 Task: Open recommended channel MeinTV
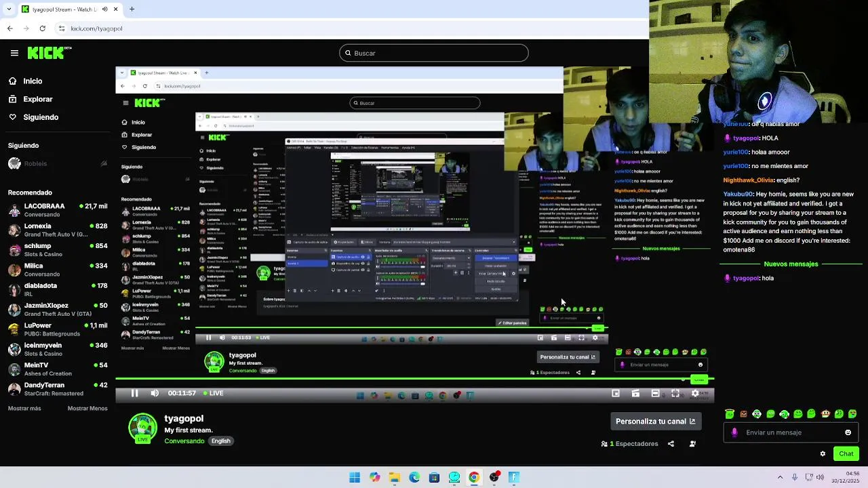[58, 369]
